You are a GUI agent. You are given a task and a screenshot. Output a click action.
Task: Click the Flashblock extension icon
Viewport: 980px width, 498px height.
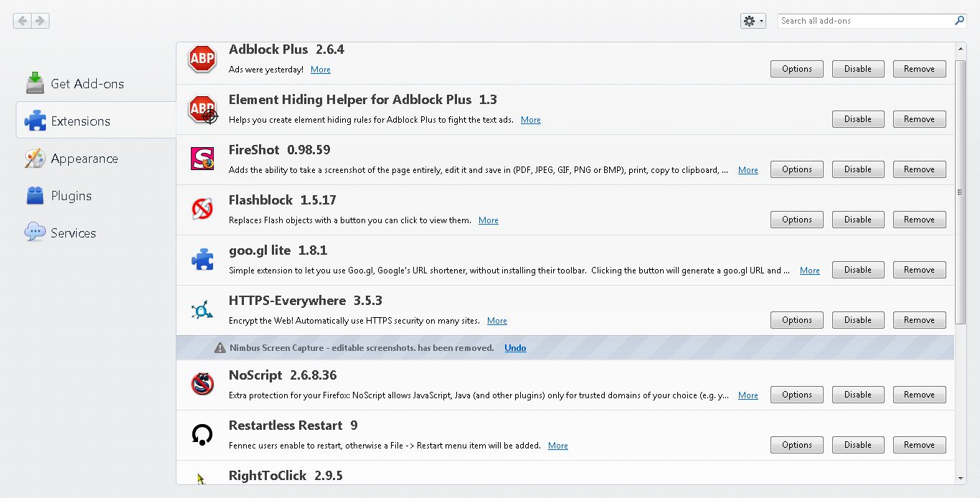tap(202, 209)
